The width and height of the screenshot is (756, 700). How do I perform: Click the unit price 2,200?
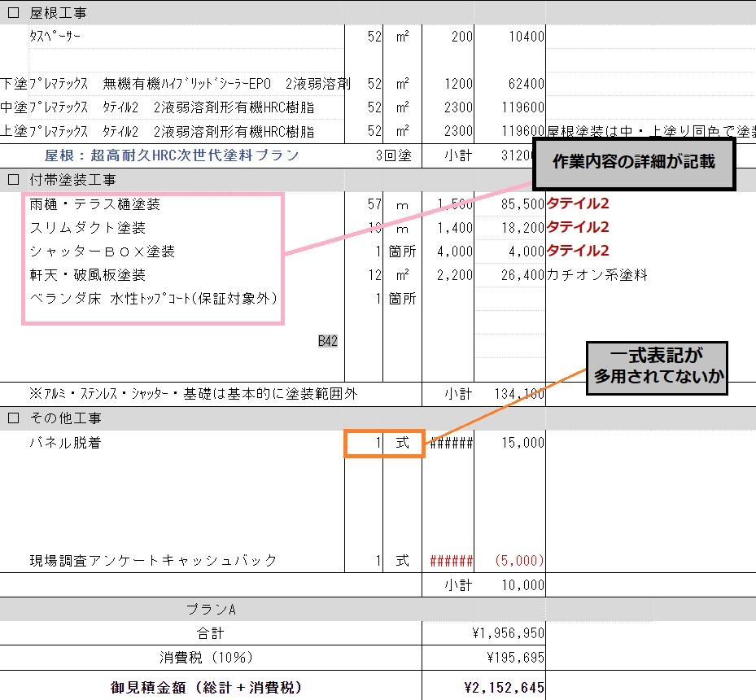(x=455, y=275)
